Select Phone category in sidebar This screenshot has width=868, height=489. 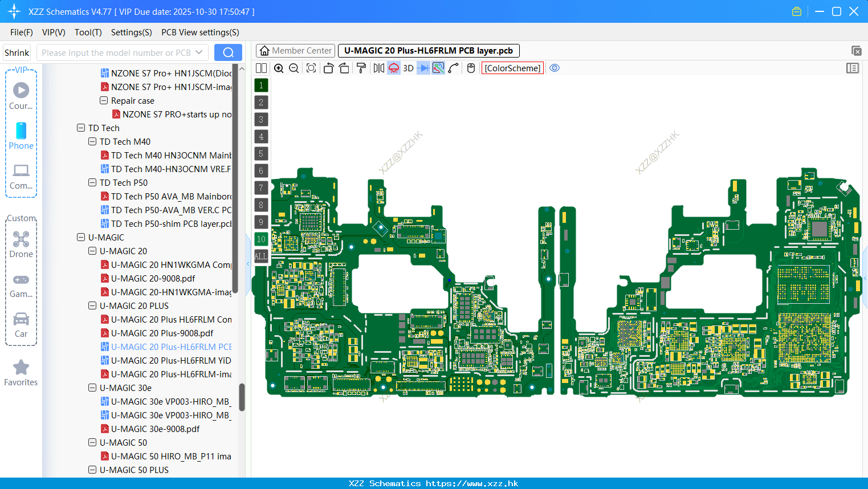point(21,136)
